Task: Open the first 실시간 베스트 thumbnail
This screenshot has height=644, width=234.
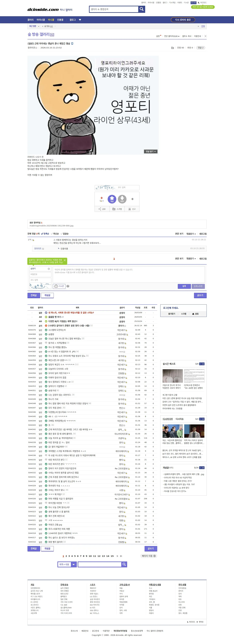Action: (173, 376)
